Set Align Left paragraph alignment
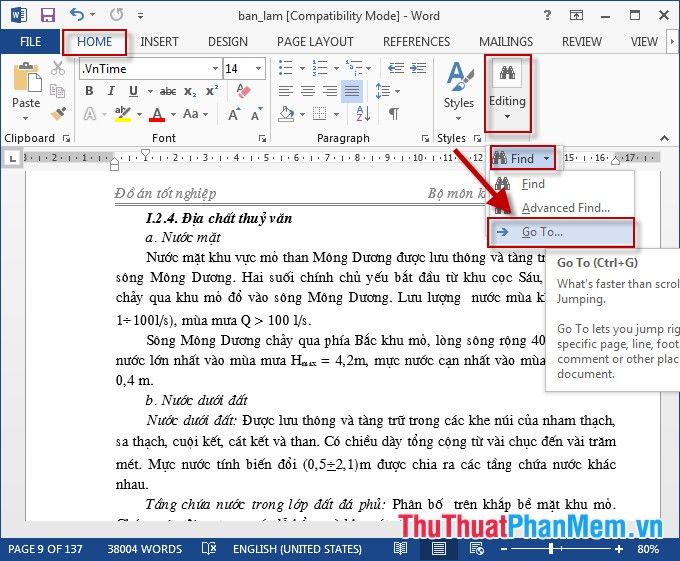Screen dimensions: 680x561 click(285, 91)
